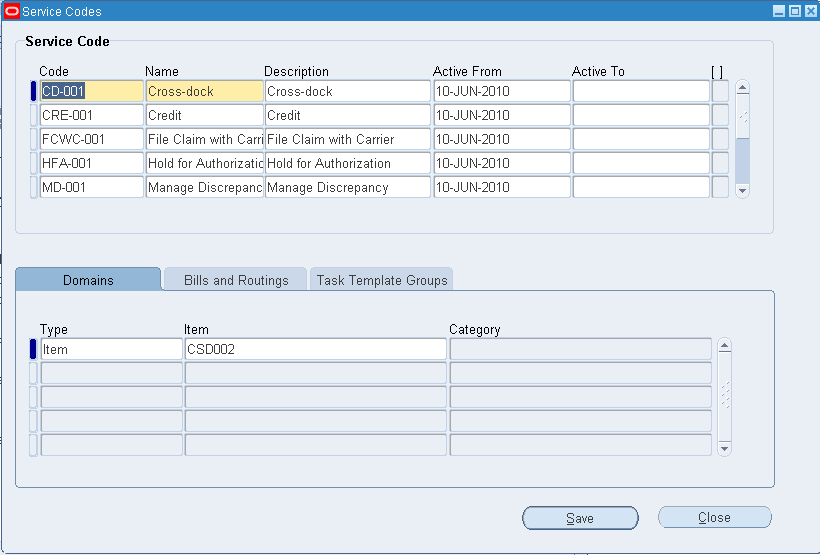This screenshot has height=555, width=820.
Task: Click Active To field for HFA-001
Action: 641,163
